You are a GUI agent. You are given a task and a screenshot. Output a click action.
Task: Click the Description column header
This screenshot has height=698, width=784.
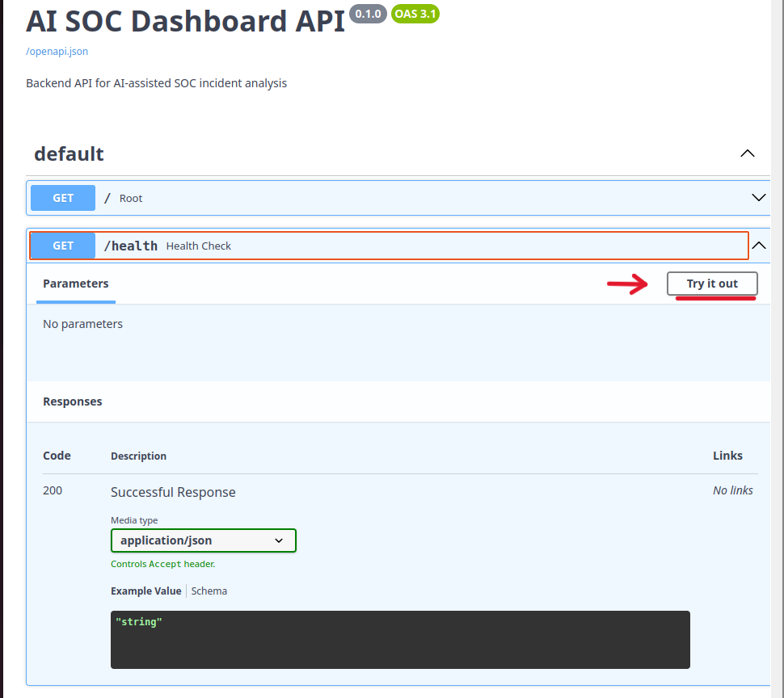click(138, 456)
